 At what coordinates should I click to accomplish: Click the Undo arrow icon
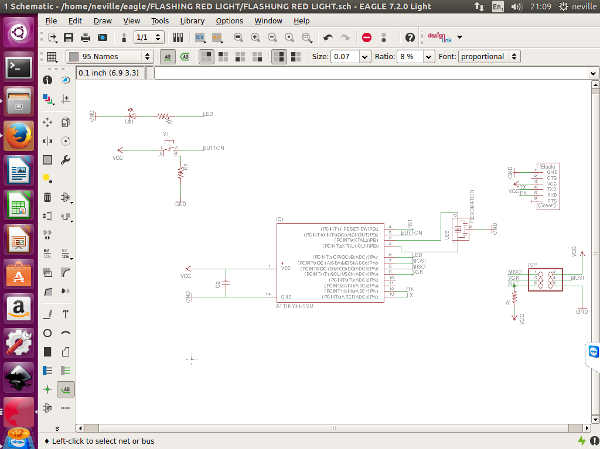[x=328, y=37]
